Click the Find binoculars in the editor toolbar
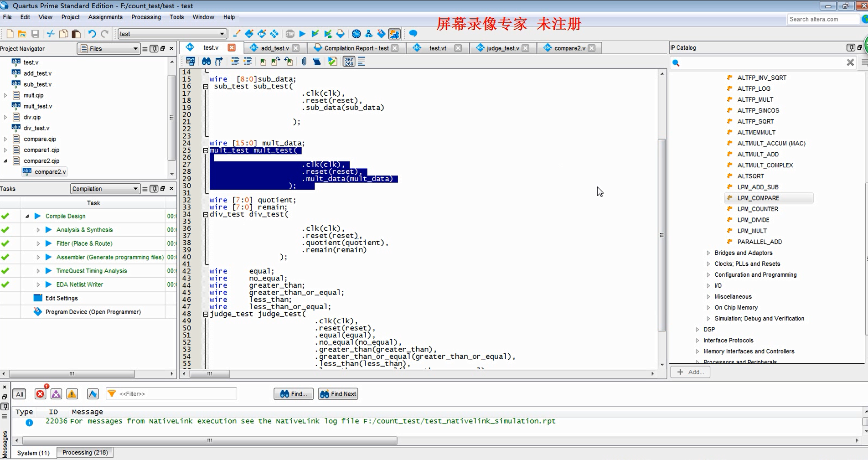 (206, 62)
